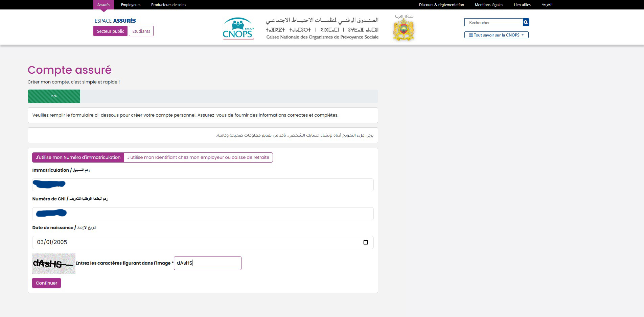Click the Secteur public button

pyautogui.click(x=110, y=31)
